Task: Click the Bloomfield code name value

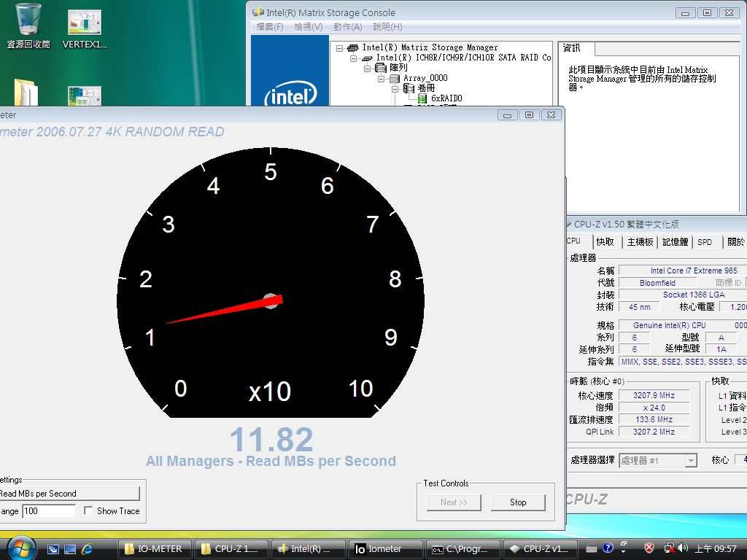Action: tap(657, 283)
